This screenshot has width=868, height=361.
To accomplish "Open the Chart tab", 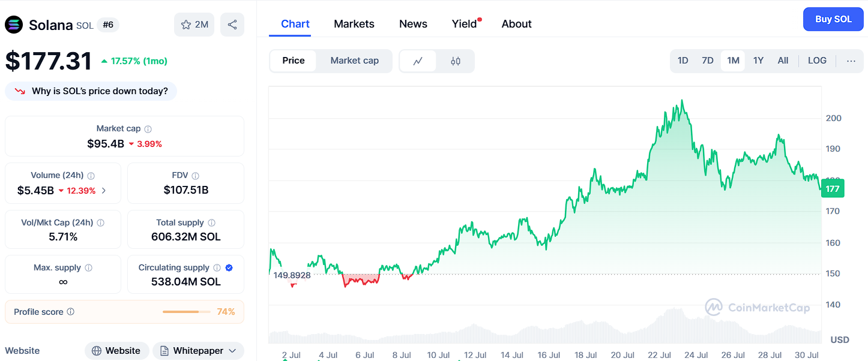I will [295, 24].
